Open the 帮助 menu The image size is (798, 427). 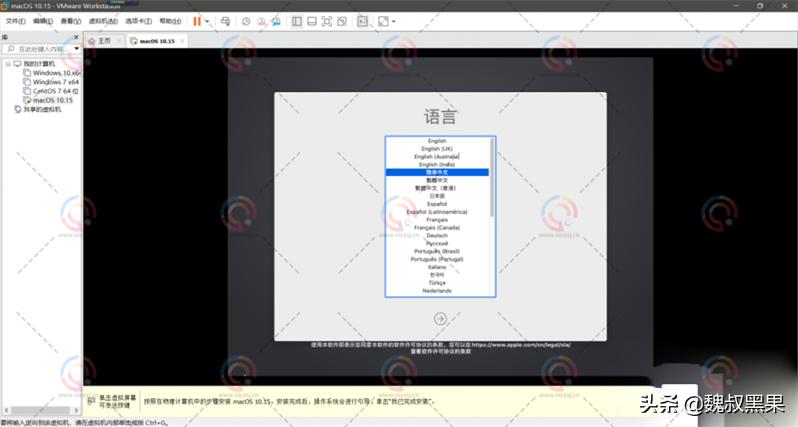170,21
